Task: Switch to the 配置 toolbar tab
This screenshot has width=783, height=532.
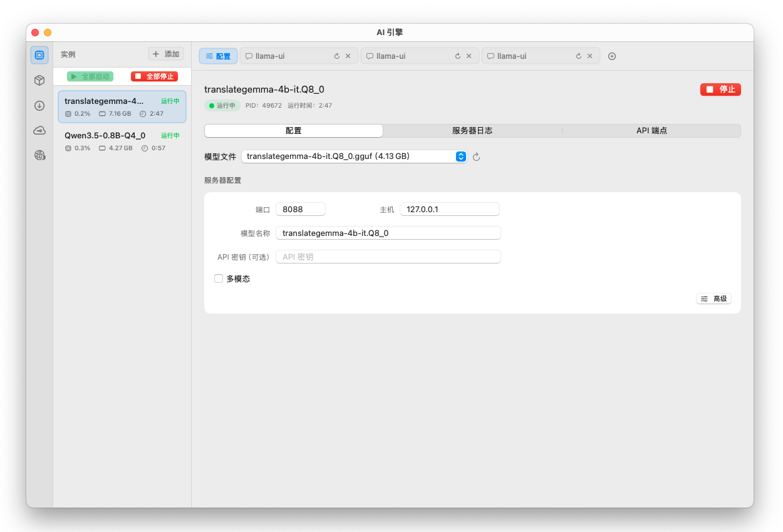Action: pos(218,56)
